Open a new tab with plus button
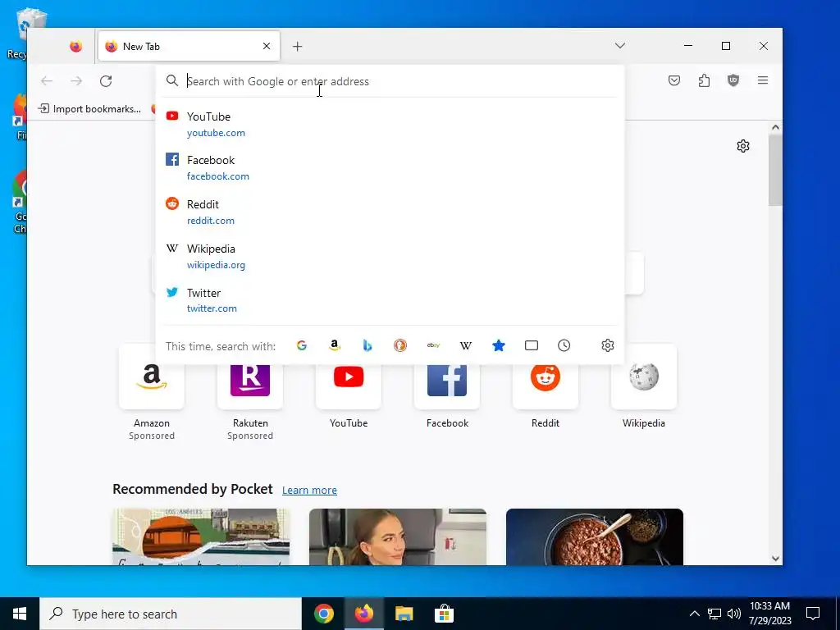 (297, 47)
